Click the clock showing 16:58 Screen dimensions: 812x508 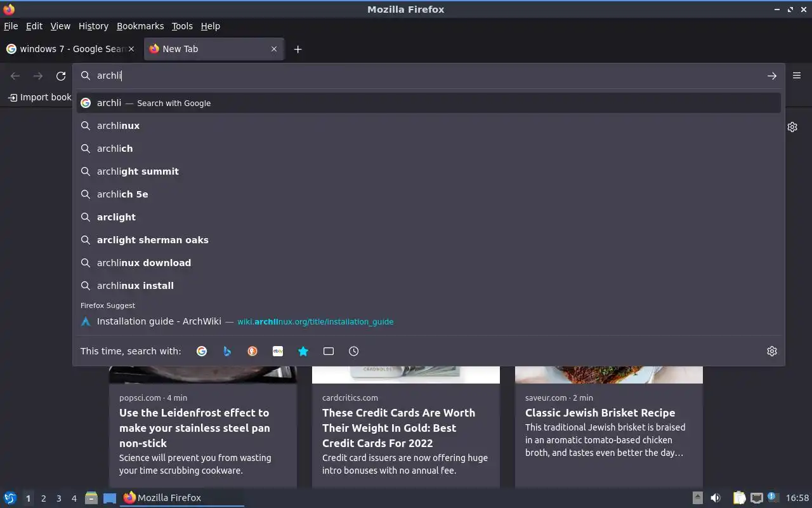[797, 498]
